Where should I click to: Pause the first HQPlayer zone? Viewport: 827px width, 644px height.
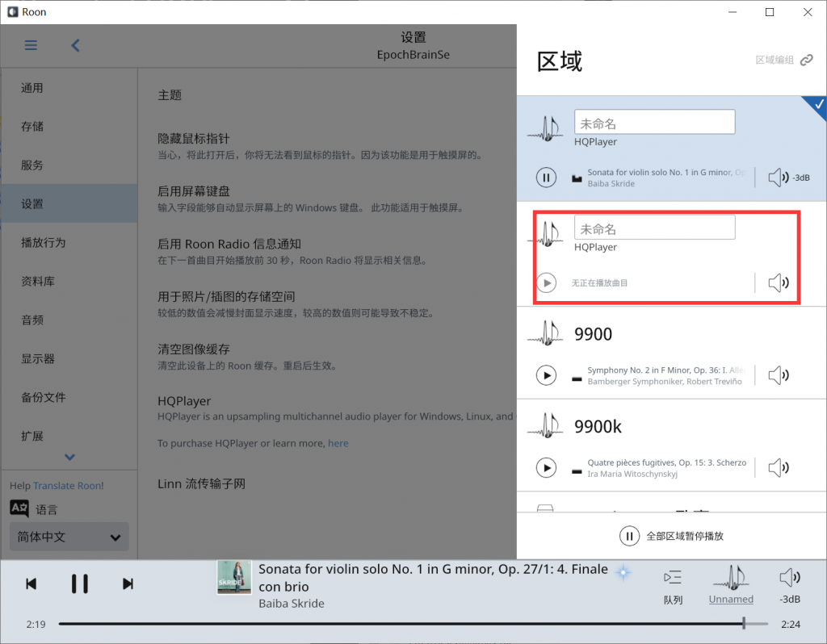(x=547, y=178)
